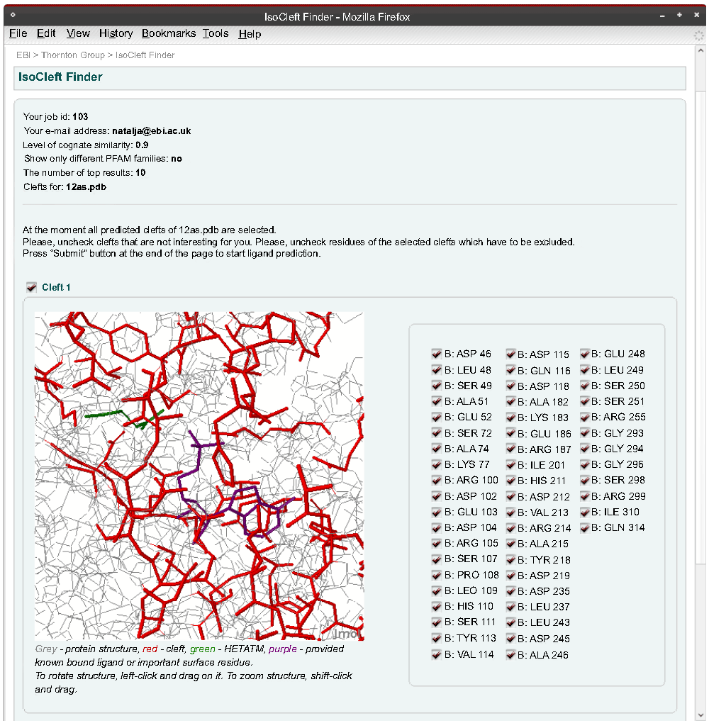
Task: Uncheck residue B: ALA 246
Action: click(x=511, y=655)
